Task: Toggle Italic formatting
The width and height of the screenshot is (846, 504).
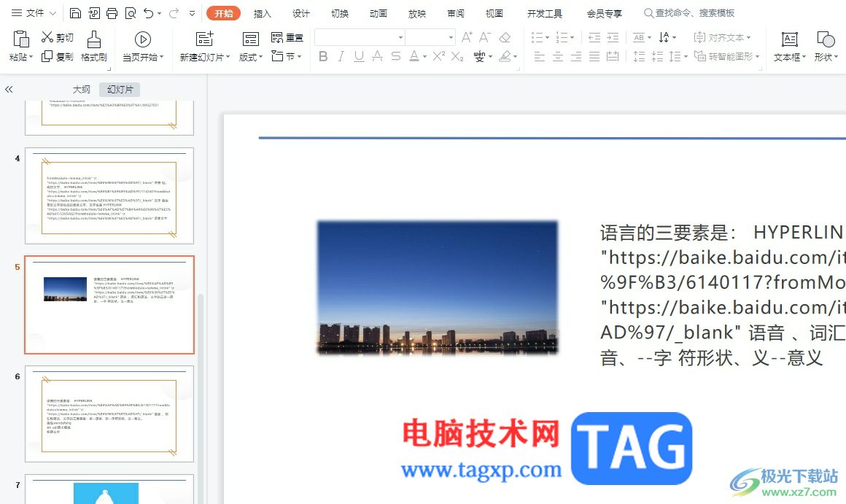Action: [341, 56]
